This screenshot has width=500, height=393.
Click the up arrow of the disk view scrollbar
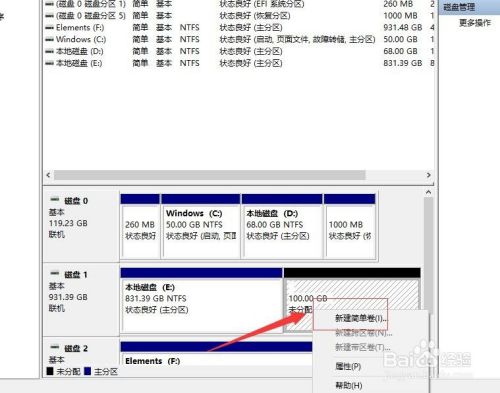[x=429, y=192]
